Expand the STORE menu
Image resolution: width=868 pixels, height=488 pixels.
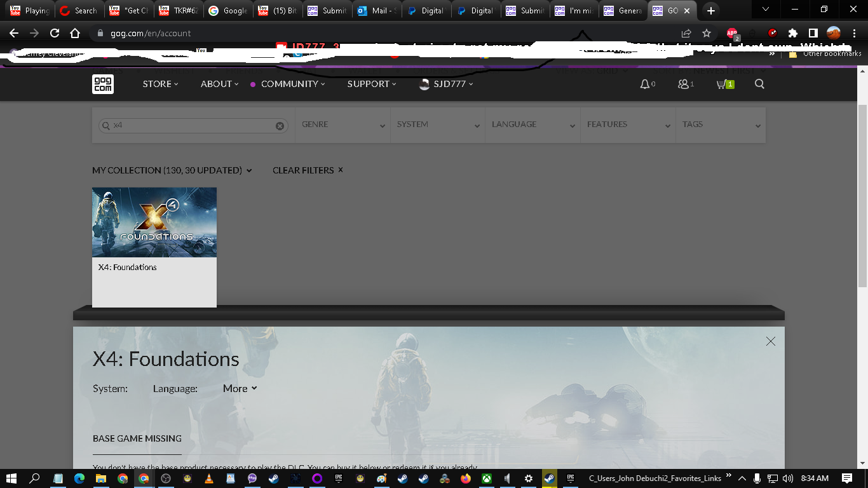[x=160, y=84]
